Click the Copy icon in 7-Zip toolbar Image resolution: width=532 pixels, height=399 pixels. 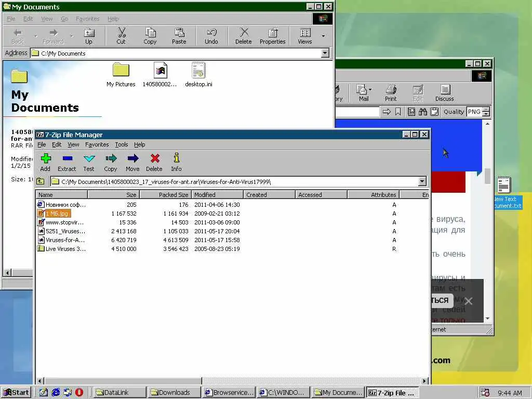click(x=111, y=162)
